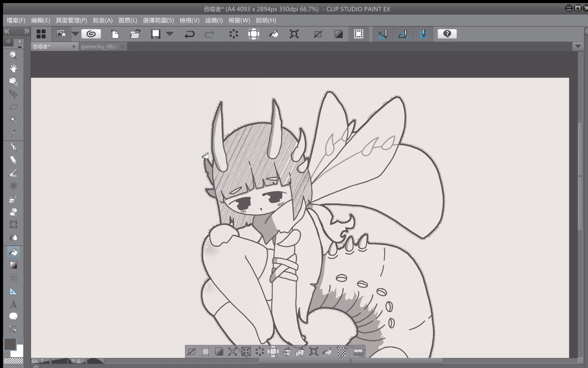
Task: Open the 圖層(L) menu
Action: (x=128, y=20)
